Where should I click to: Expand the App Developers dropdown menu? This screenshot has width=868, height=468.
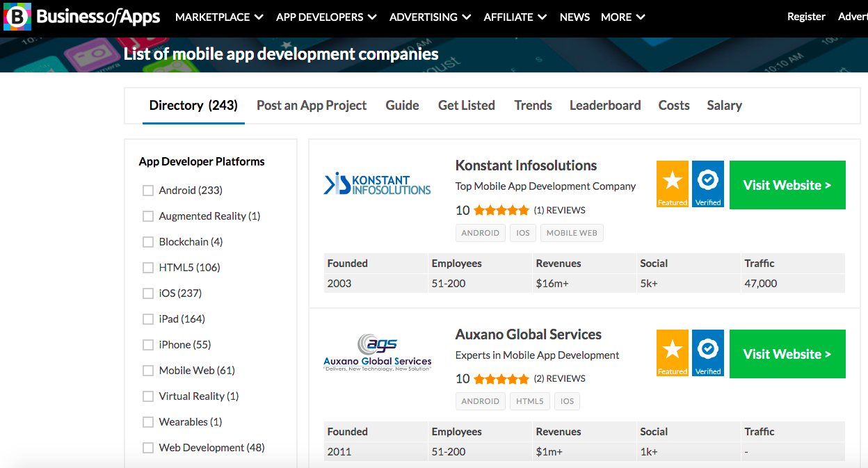pos(326,17)
